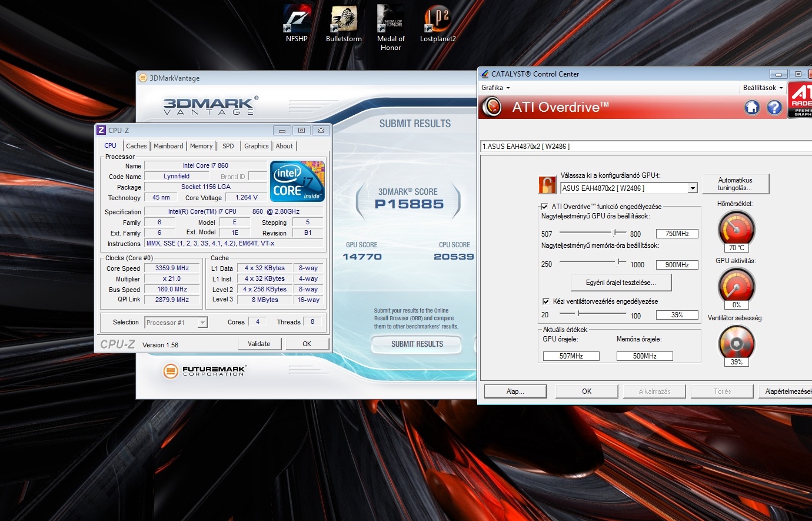Click the ATI Overdrive header logo icon
This screenshot has height=521, width=812.
pos(492,107)
